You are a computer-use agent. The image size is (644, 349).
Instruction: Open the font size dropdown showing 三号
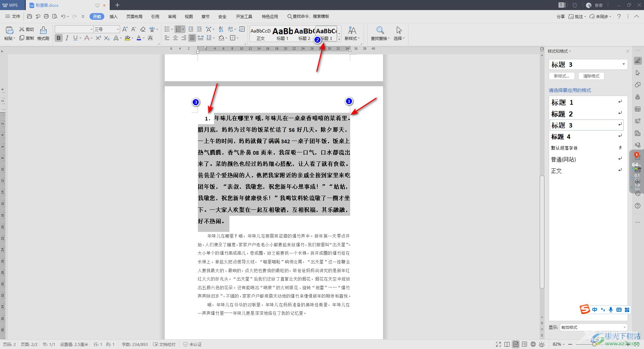(117, 29)
